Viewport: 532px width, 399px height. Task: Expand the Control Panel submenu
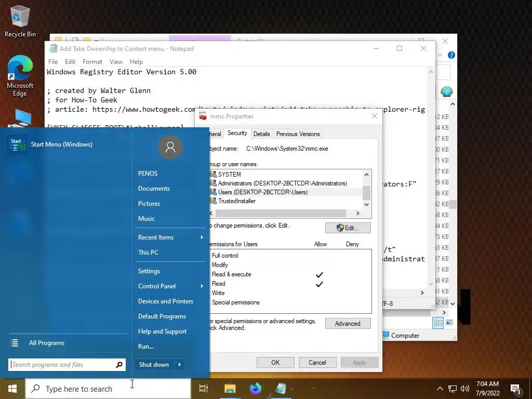(x=202, y=286)
